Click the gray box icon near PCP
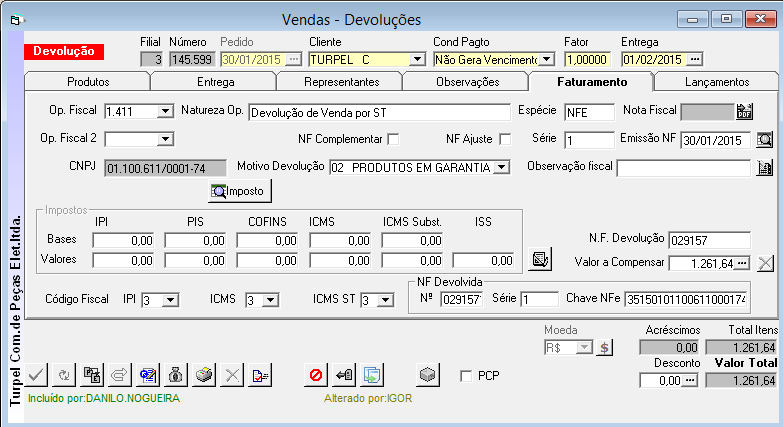The height and width of the screenshot is (427, 783). [x=428, y=375]
